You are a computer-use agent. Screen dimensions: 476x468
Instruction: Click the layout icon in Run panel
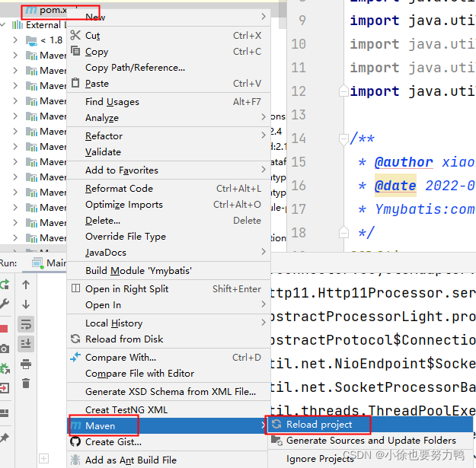(5, 413)
